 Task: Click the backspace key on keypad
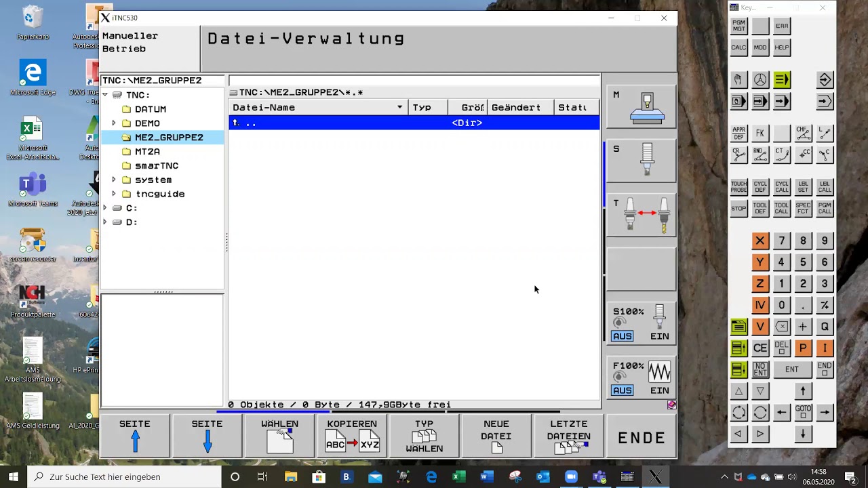pyautogui.click(x=782, y=327)
